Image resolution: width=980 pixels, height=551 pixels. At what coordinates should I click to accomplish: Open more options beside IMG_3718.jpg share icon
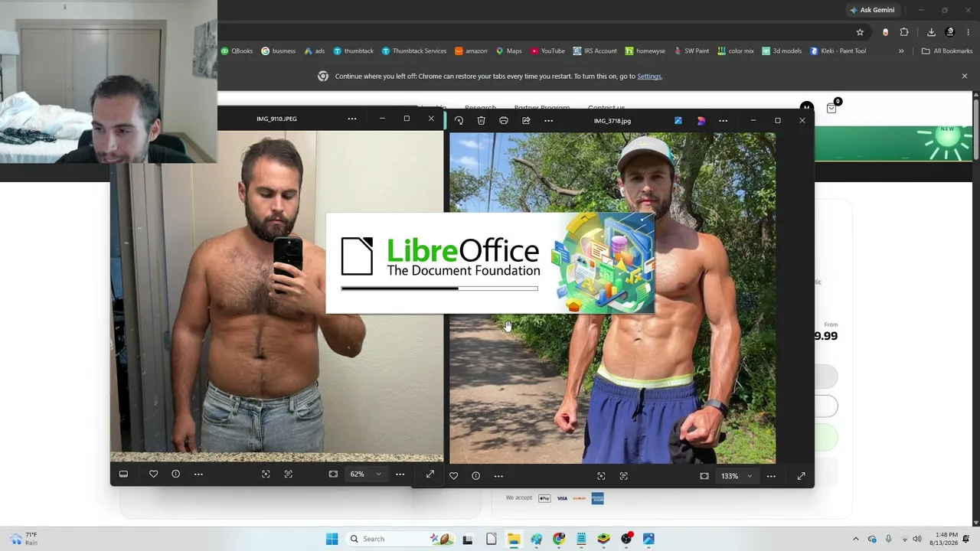pyautogui.click(x=548, y=120)
